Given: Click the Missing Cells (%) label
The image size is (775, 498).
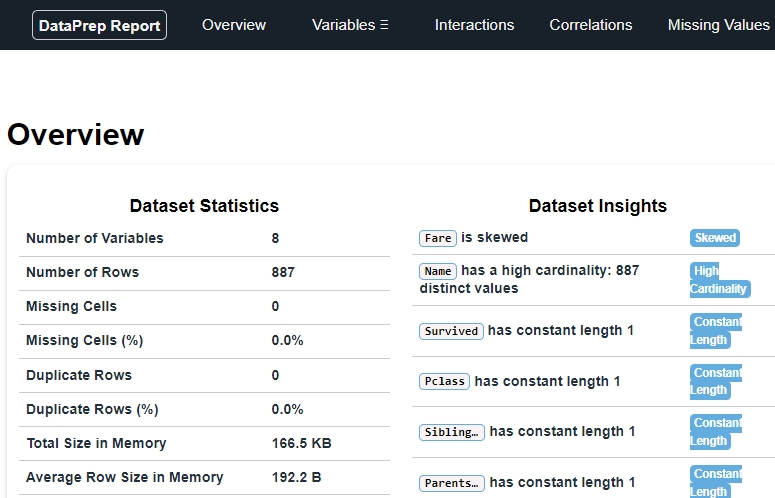Looking at the screenshot, I should [x=85, y=340].
